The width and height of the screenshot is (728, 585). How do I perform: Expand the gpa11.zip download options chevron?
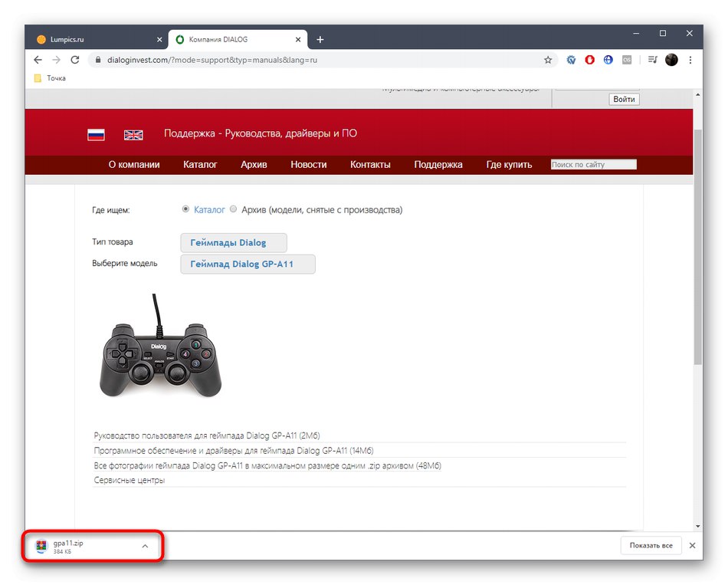[x=146, y=547]
